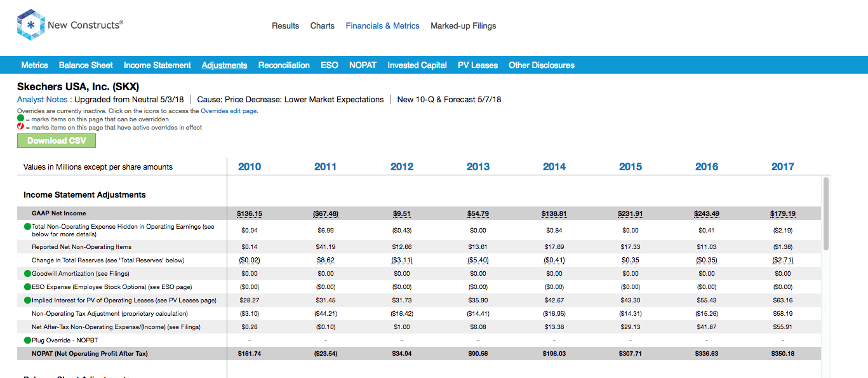Select Non-Operating Tax Adjustment value $58.19
The width and height of the screenshot is (868, 378).
pyautogui.click(x=783, y=314)
